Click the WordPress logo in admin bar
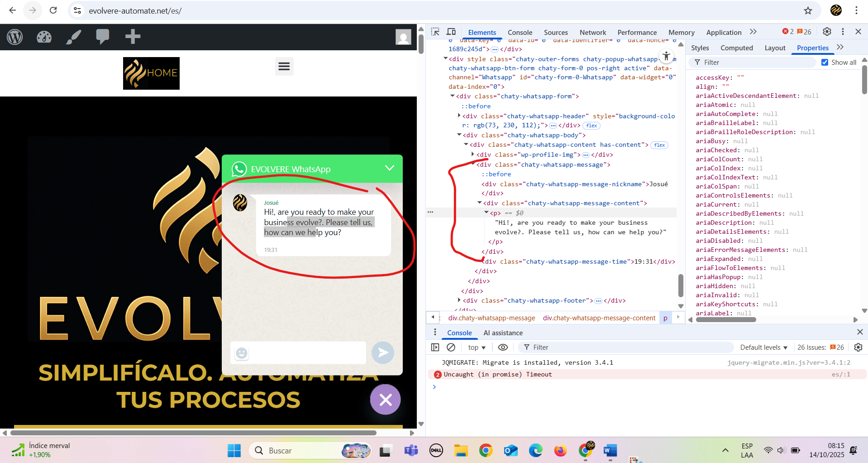This screenshot has height=463, width=868. click(15, 37)
